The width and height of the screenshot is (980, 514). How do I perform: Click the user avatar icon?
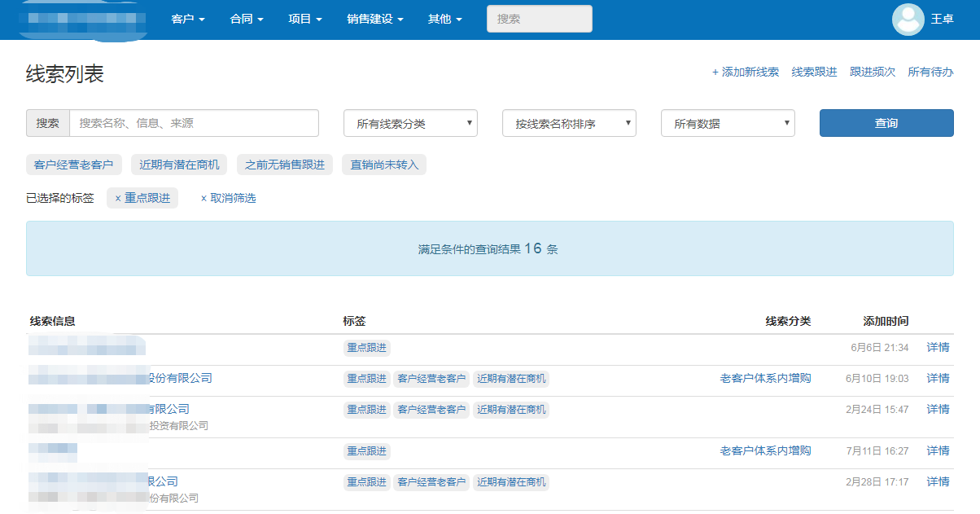pyautogui.click(x=908, y=20)
